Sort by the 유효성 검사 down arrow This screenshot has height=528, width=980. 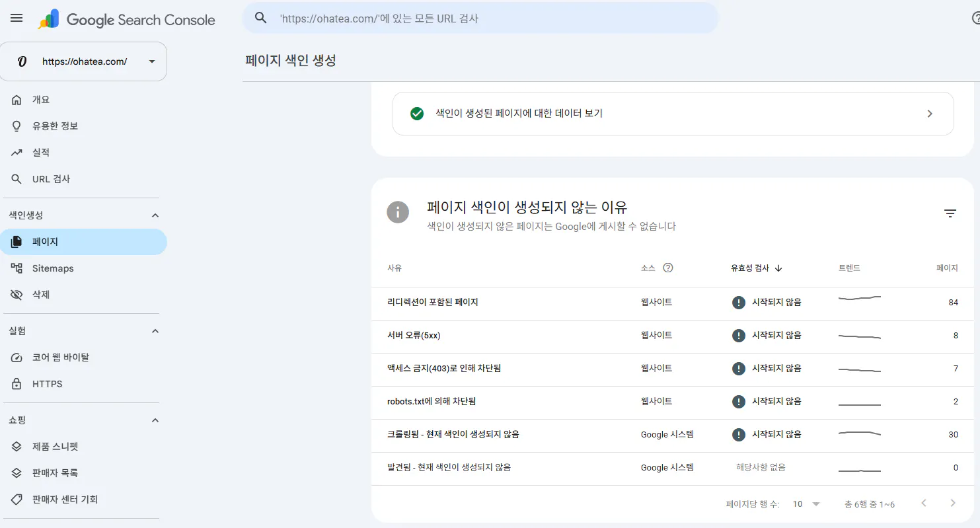778,268
